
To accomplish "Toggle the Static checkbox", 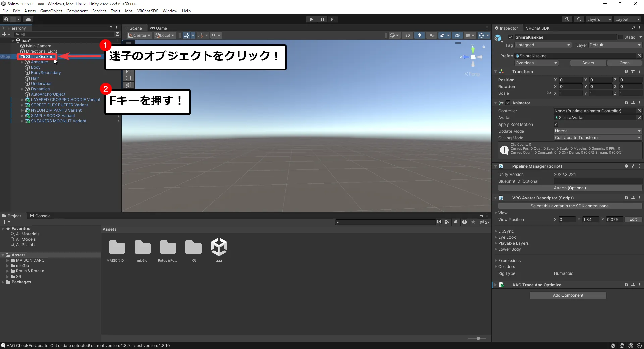I will click(x=621, y=37).
